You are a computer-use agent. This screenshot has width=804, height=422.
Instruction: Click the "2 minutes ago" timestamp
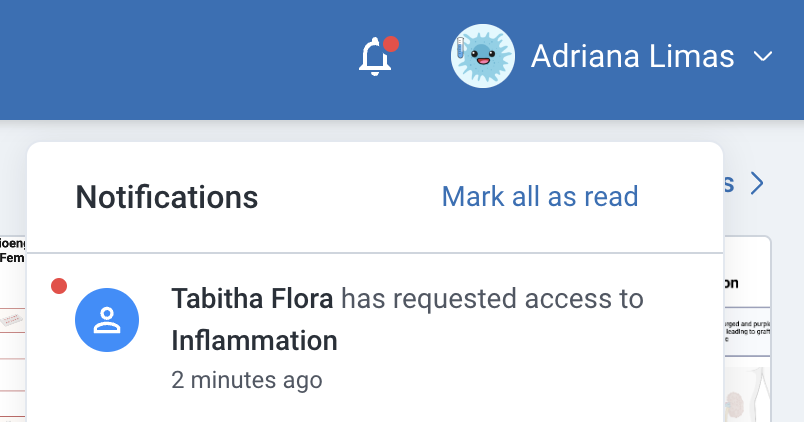pyautogui.click(x=246, y=380)
